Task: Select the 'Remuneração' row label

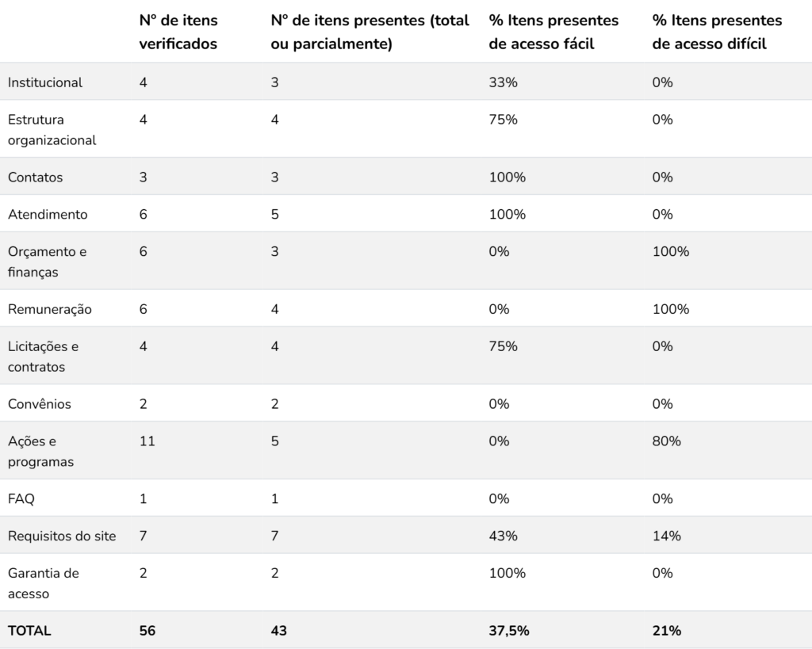Action: click(x=50, y=309)
